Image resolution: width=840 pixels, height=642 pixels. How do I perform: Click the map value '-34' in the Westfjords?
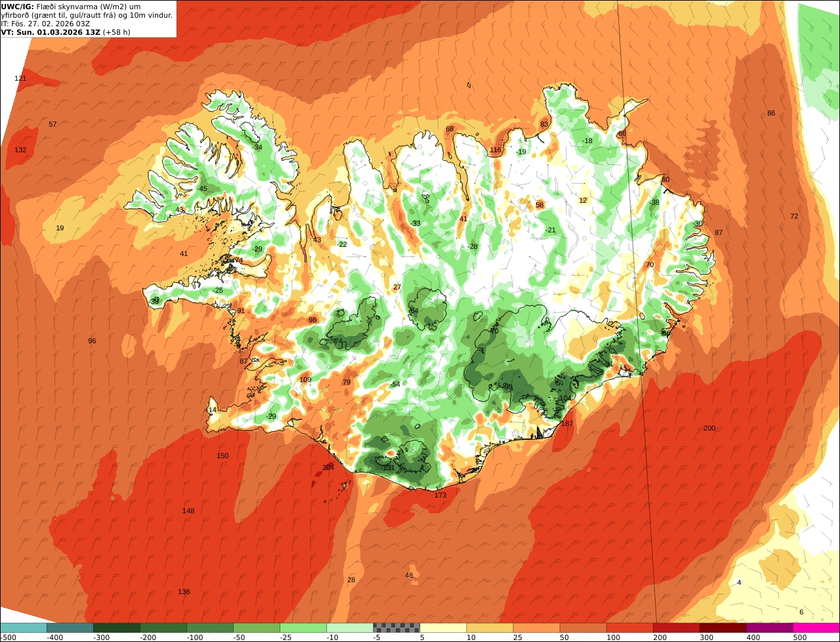click(257, 147)
